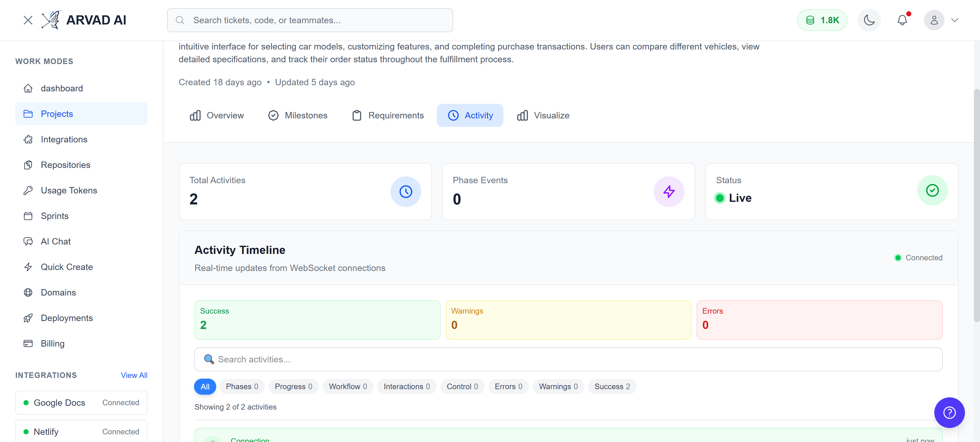Toggle dark mode with the moon icon
Viewport: 980px width, 442px height.
point(869,20)
